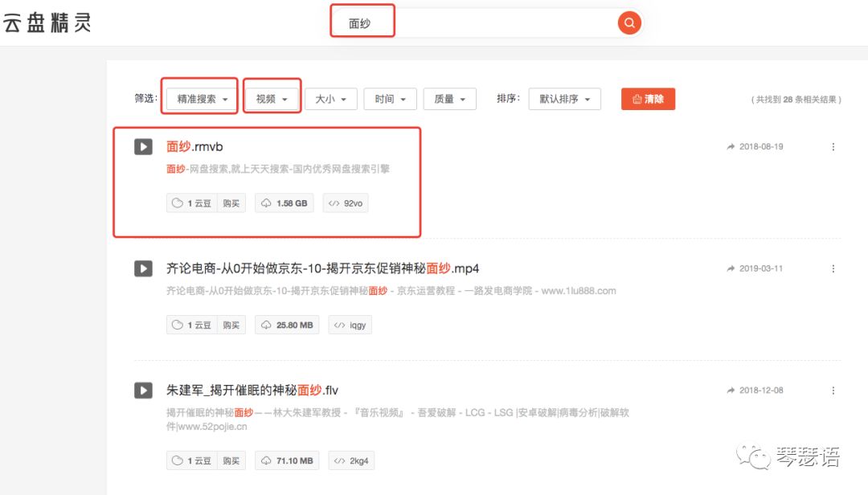Image resolution: width=868 pixels, height=495 pixels.
Task: Click the red search magnifier button
Action: tap(629, 22)
